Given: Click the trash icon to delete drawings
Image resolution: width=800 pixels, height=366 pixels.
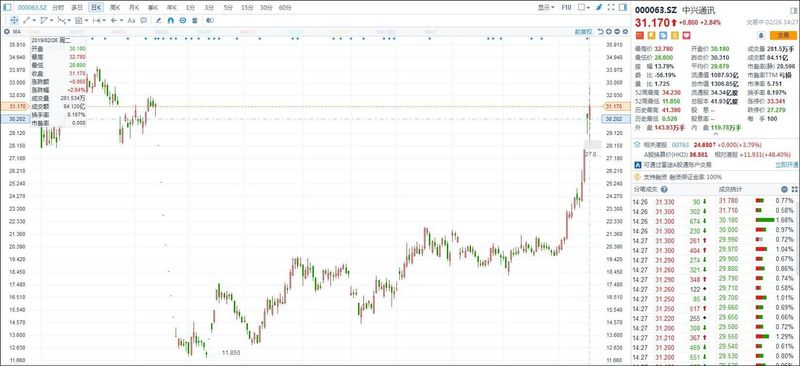Looking at the screenshot, I should tap(194, 20).
